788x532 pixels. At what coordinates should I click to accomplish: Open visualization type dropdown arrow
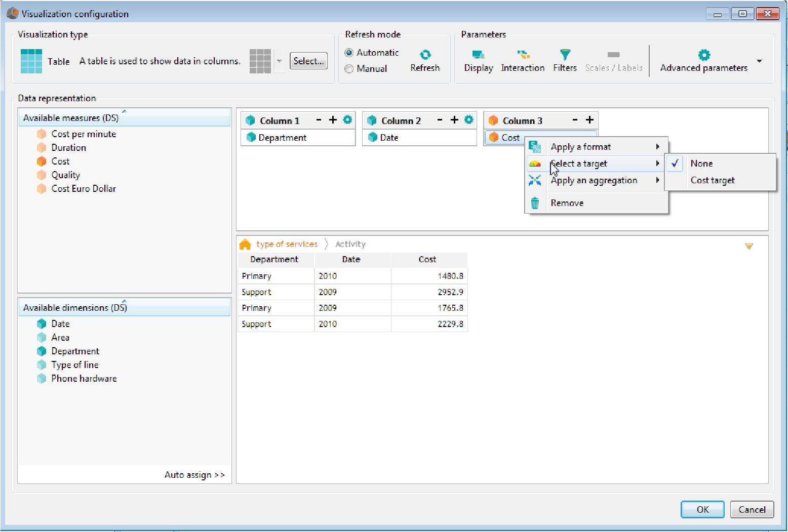279,61
